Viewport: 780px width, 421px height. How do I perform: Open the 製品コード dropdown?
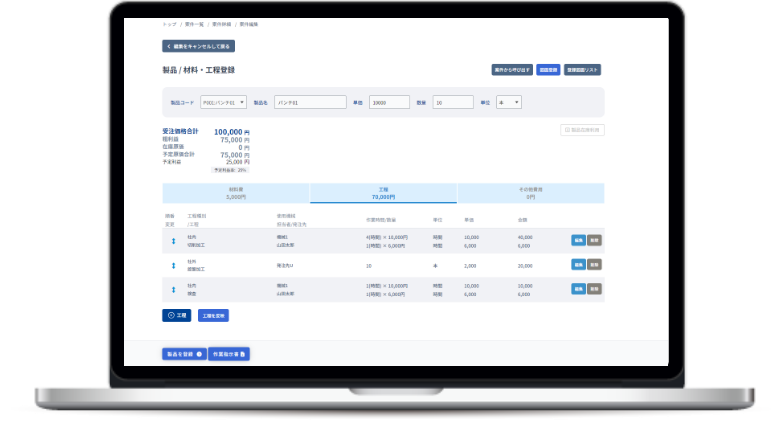pos(222,102)
